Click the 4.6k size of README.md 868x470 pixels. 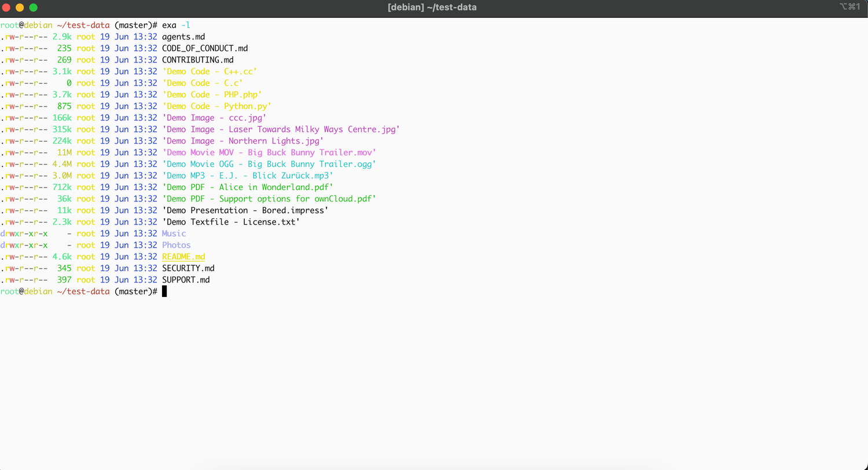pyautogui.click(x=62, y=256)
